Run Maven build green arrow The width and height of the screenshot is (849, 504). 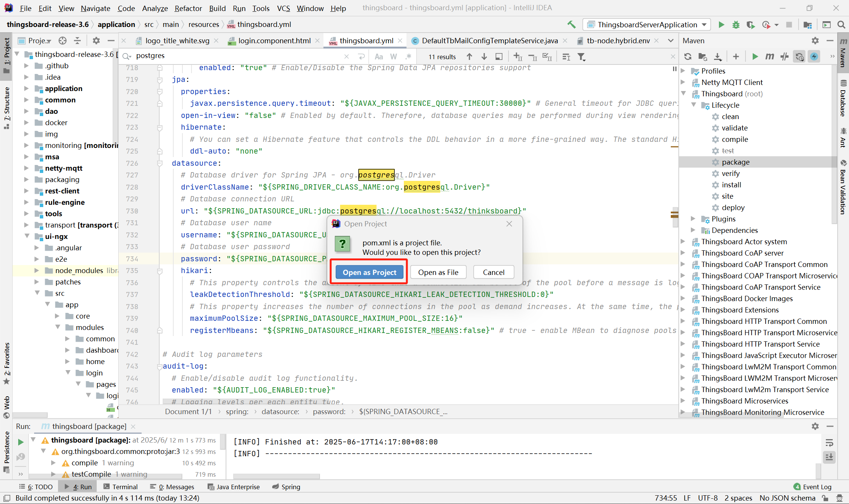755,57
